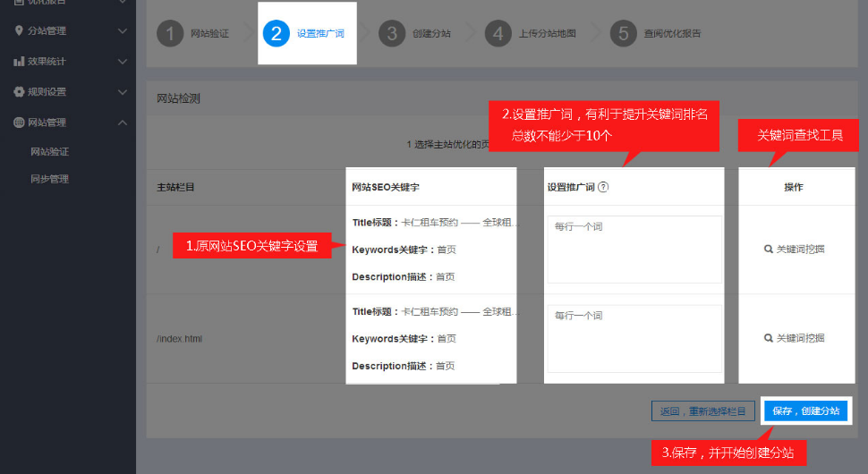Image resolution: width=868 pixels, height=474 pixels.
Task: Click the 效果统计 bar chart icon
Action: [x=19, y=62]
